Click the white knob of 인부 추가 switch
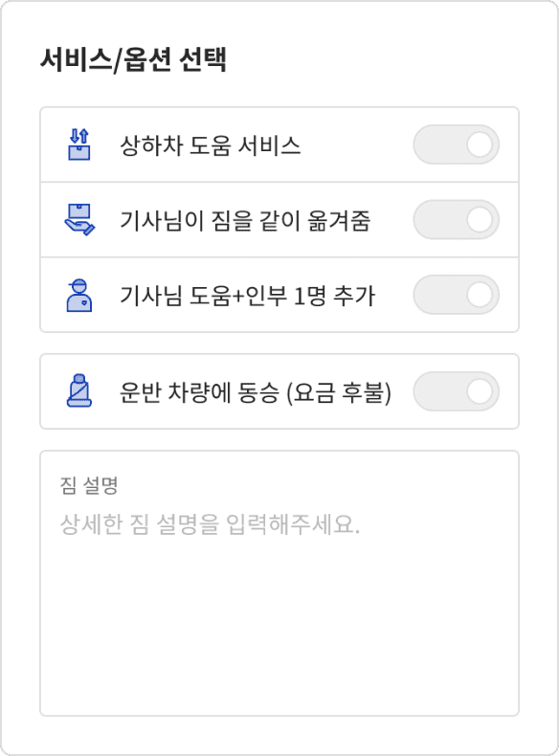This screenshot has height=756, width=559. tap(480, 295)
